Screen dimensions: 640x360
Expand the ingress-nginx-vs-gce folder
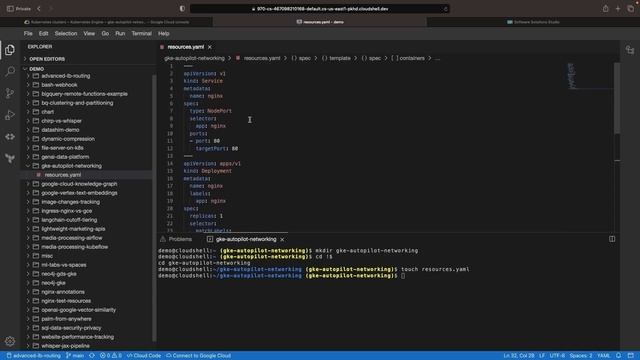point(67,211)
